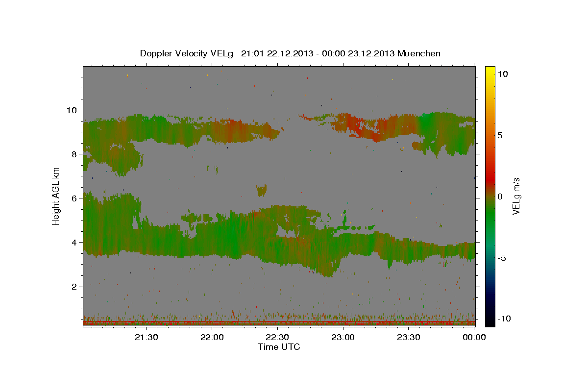Click the colorbar value -10 label
588x392 pixels.
tap(504, 318)
